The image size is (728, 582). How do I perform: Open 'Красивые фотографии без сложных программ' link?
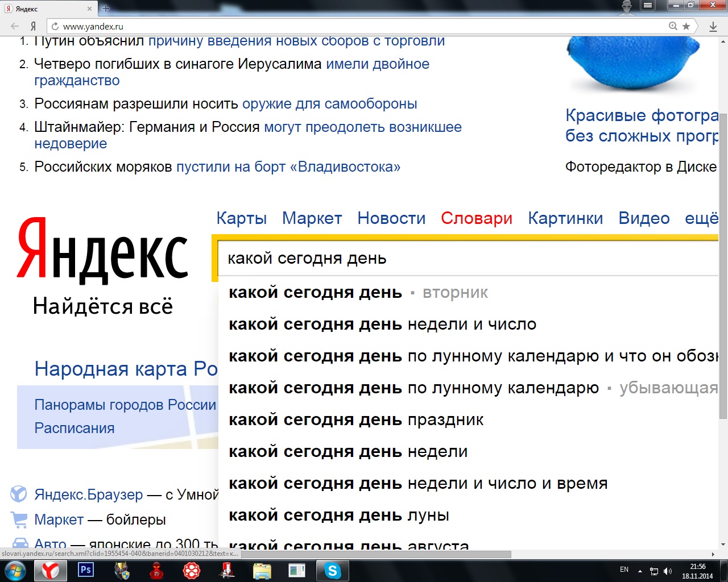coord(642,126)
